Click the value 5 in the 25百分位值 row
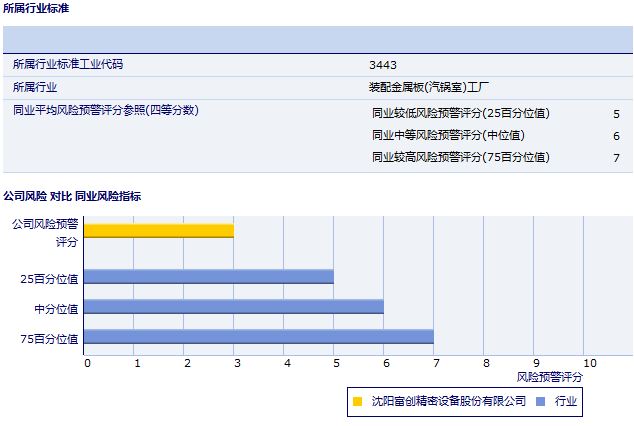This screenshot has width=634, height=426. tap(616, 114)
